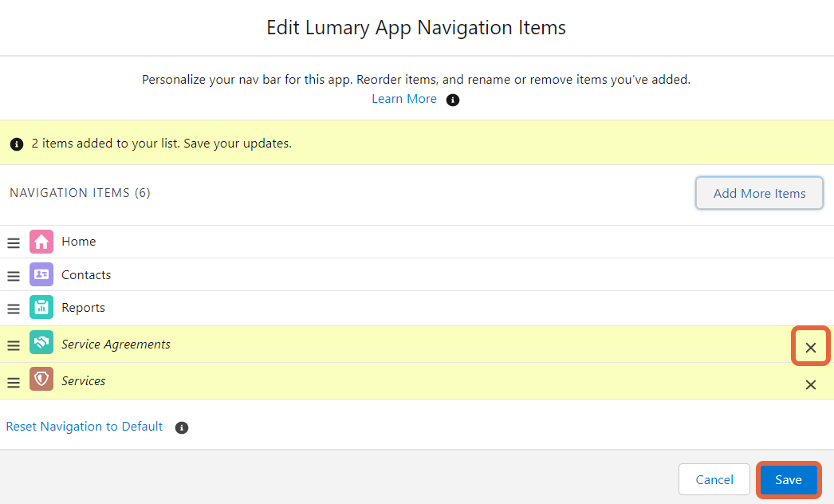Image resolution: width=834 pixels, height=504 pixels.
Task: Click the purple Contacts card icon
Action: click(41, 274)
